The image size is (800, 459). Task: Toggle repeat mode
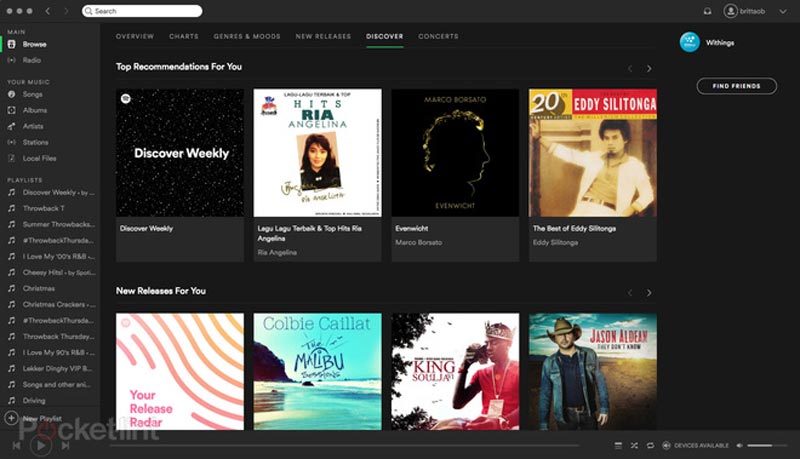[650, 445]
